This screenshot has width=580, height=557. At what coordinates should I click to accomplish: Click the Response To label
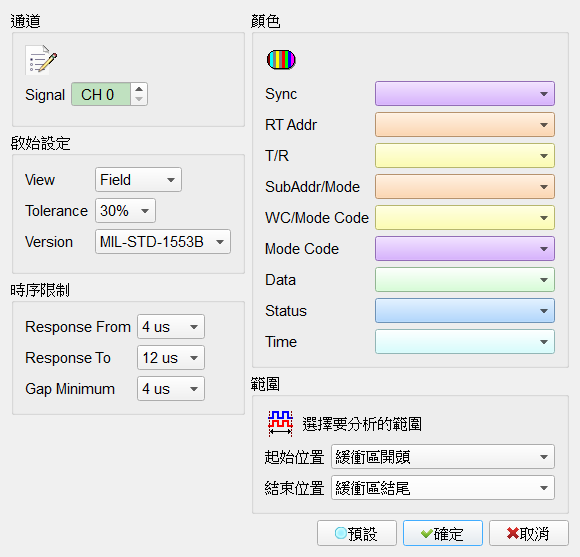point(68,358)
